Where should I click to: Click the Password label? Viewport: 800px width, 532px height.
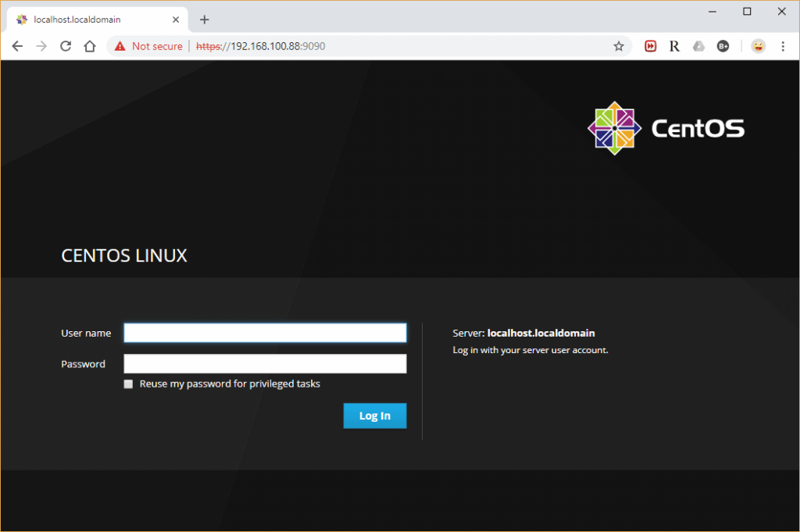click(83, 364)
